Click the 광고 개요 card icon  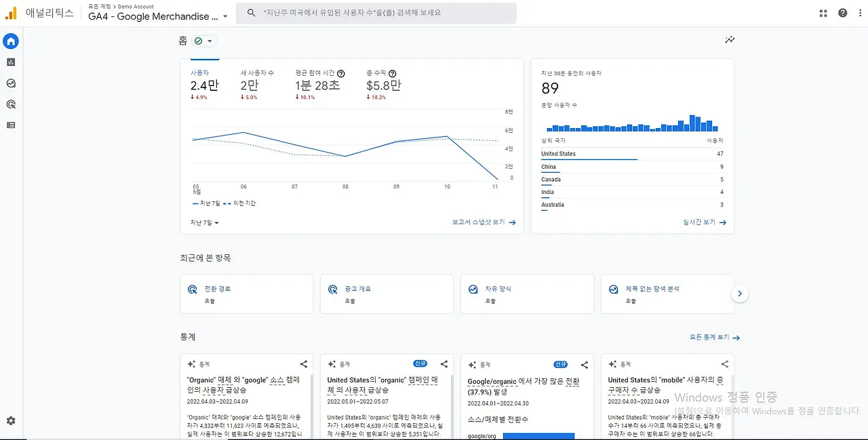coord(332,289)
